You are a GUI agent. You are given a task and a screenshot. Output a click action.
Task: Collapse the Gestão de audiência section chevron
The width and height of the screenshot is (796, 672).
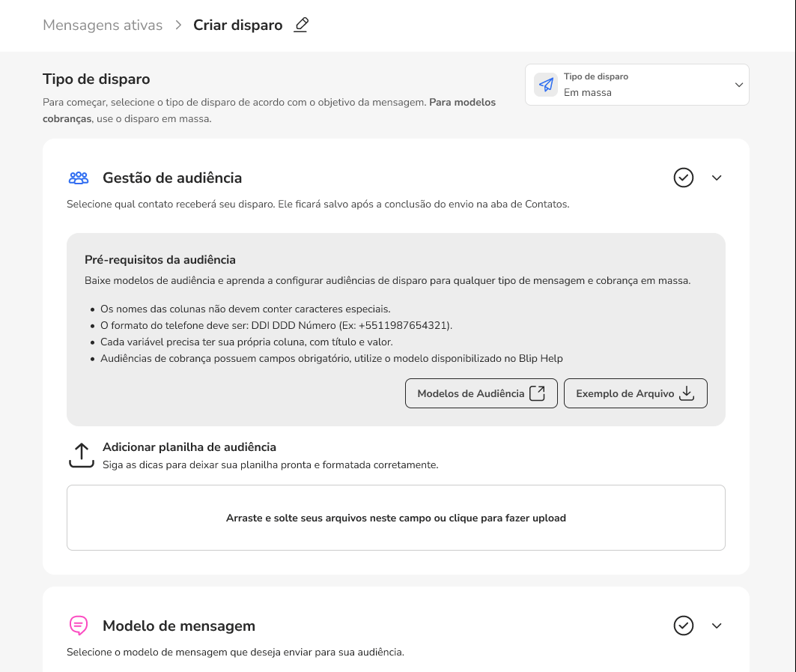[x=717, y=178]
